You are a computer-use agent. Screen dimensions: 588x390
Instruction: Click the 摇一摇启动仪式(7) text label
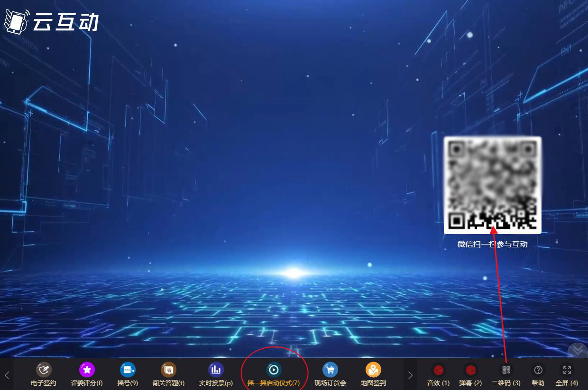(x=274, y=383)
